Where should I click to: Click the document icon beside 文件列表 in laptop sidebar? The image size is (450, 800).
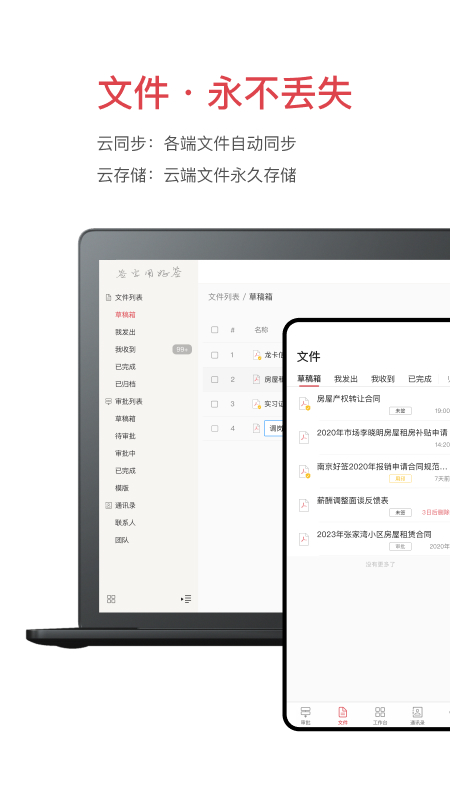click(108, 297)
